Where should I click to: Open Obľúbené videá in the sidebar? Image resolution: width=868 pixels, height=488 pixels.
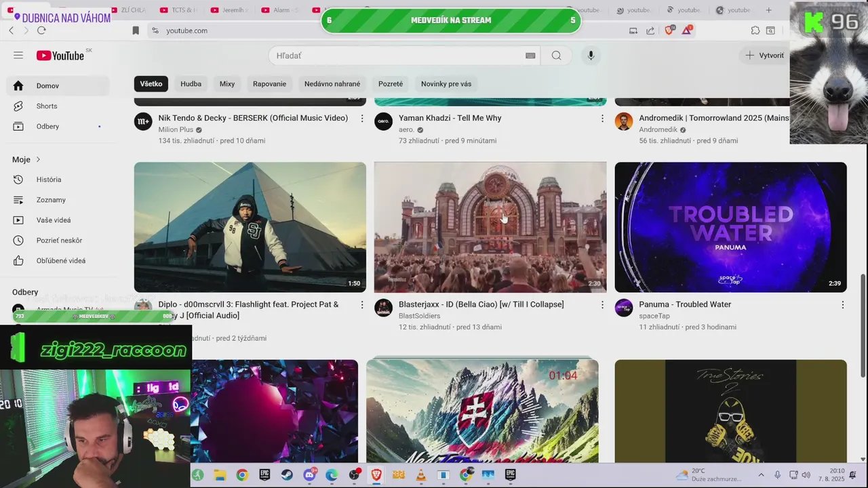[58, 261]
